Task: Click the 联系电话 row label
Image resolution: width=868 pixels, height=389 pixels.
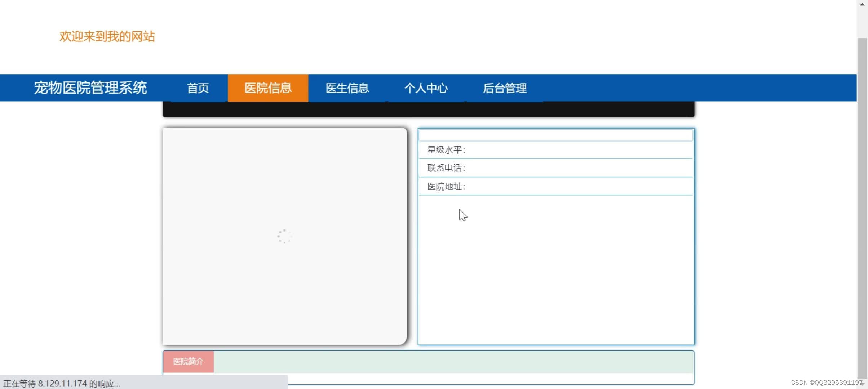Action: 446,168
